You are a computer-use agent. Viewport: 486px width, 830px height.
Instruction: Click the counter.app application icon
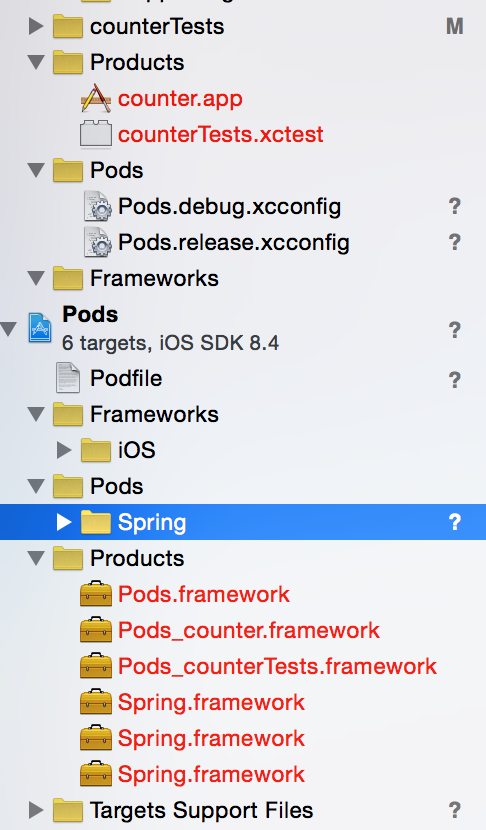(x=96, y=98)
